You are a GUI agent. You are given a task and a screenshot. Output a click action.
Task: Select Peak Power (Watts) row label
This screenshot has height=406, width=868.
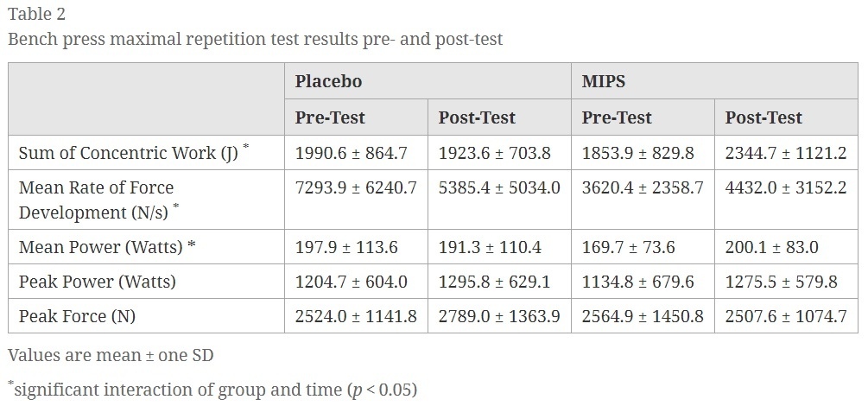[x=98, y=282]
